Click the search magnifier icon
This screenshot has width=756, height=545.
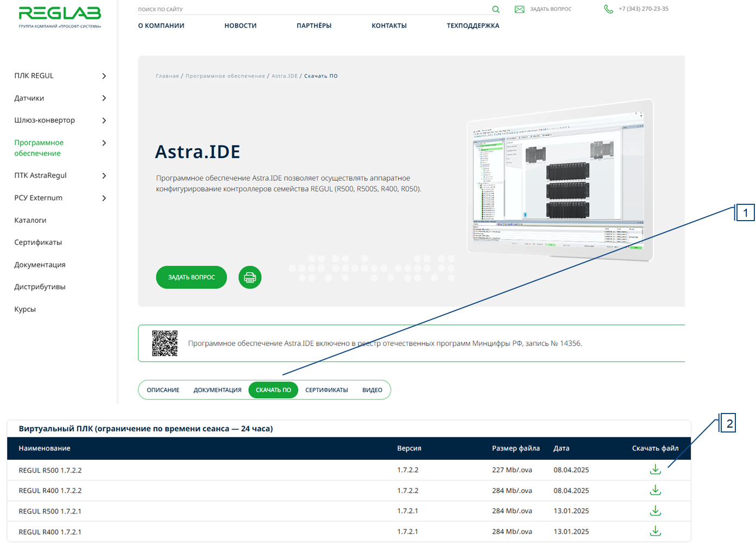[x=495, y=9]
